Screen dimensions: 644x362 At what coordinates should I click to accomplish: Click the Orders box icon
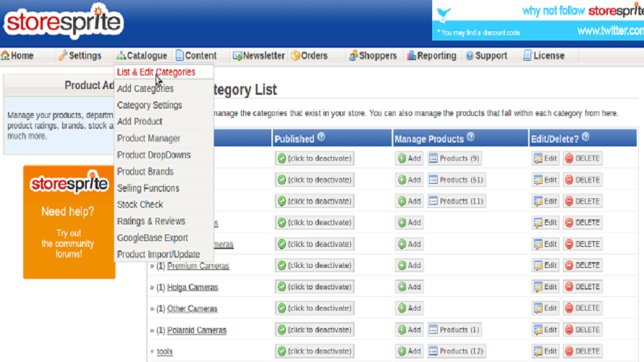coord(296,56)
